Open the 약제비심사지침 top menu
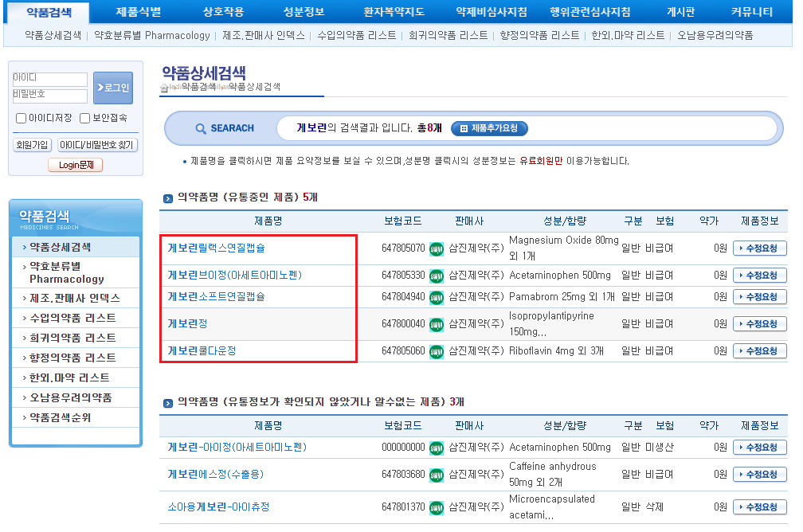The width and height of the screenshot is (803, 532). pyautogui.click(x=492, y=12)
